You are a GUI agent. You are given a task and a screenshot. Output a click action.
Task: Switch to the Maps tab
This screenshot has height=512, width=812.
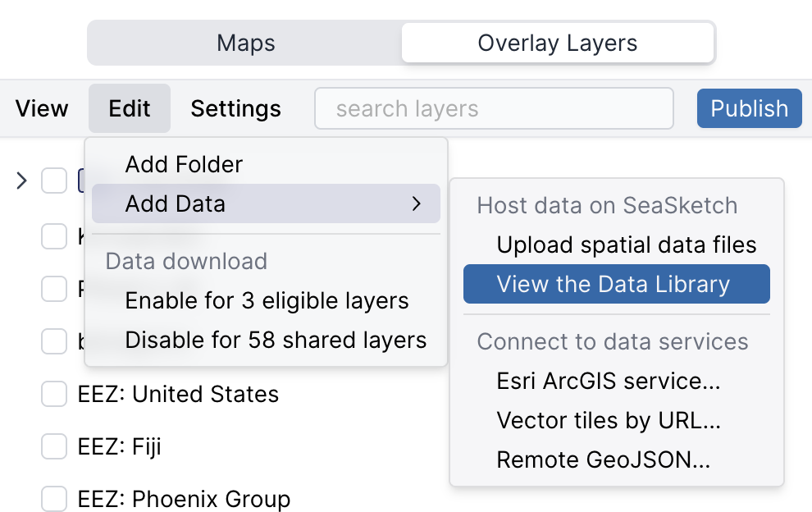click(245, 43)
